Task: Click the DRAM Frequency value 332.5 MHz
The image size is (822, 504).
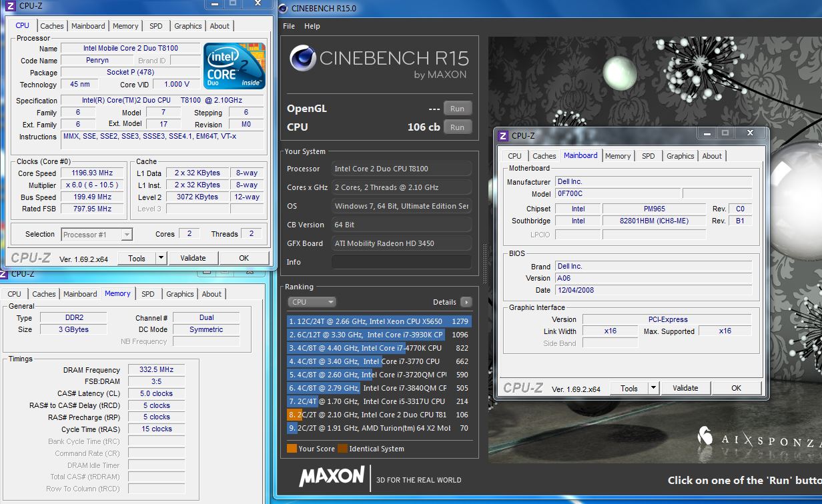Action: pos(156,370)
